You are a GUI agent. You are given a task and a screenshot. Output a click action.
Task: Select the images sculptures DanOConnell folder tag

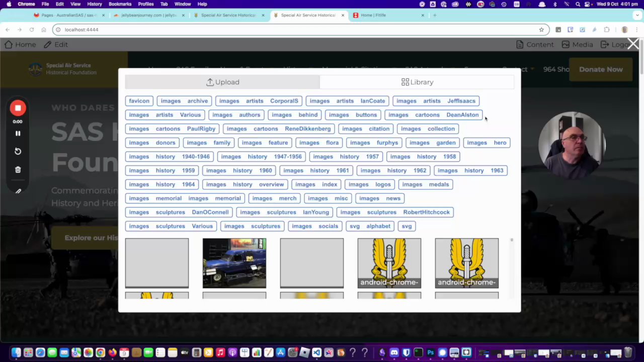click(x=179, y=212)
